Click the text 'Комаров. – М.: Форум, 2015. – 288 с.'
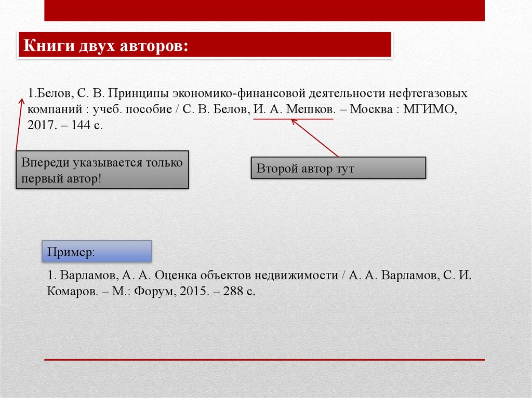Viewport: 532px width, 398px height. point(151,291)
